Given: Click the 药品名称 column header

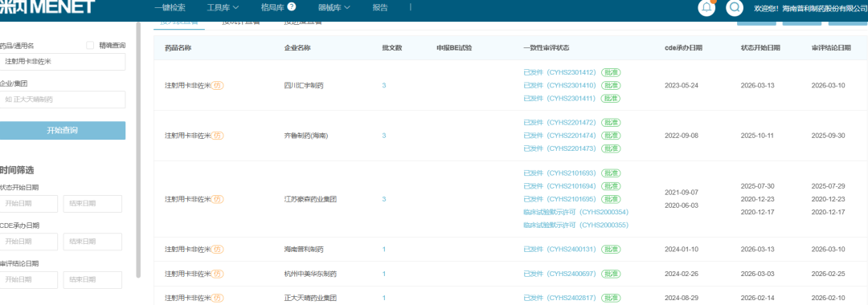Looking at the screenshot, I should point(178,48).
